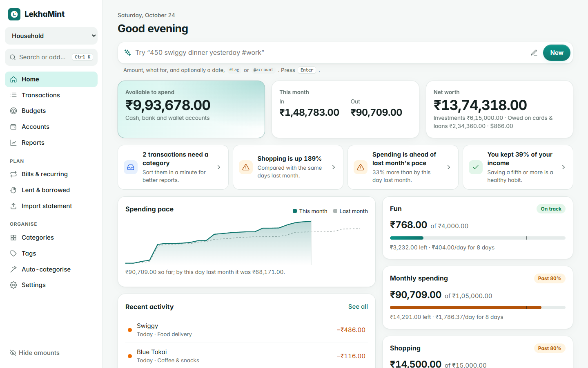Open Settings gear icon
Screen dimensions: 588x368
pyautogui.click(x=13, y=285)
